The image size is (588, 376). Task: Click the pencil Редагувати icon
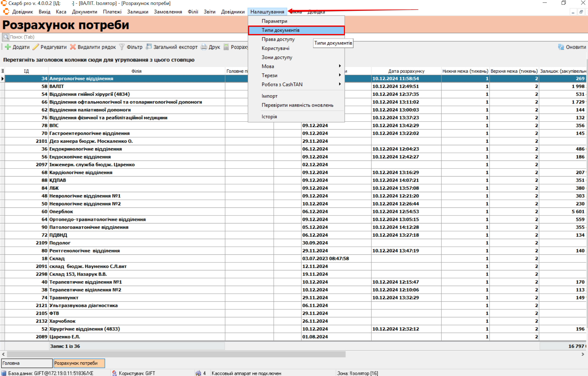[36, 47]
